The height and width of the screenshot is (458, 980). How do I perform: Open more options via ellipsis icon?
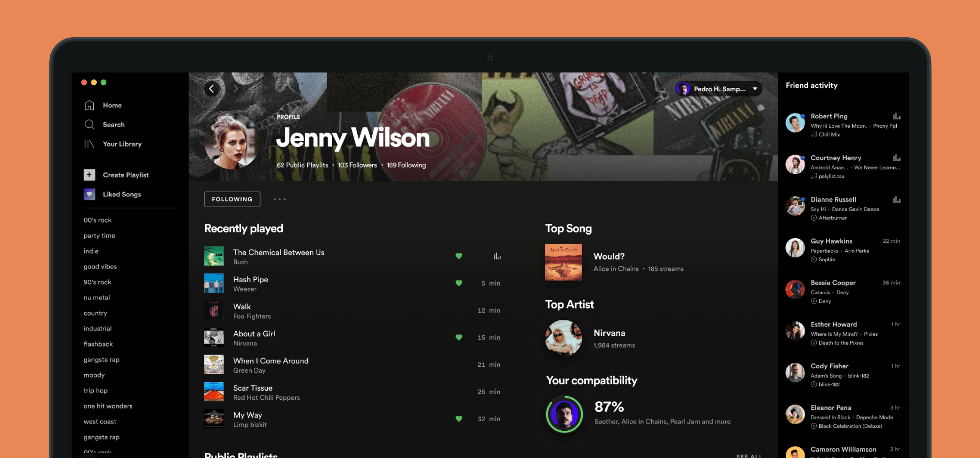[x=280, y=199]
